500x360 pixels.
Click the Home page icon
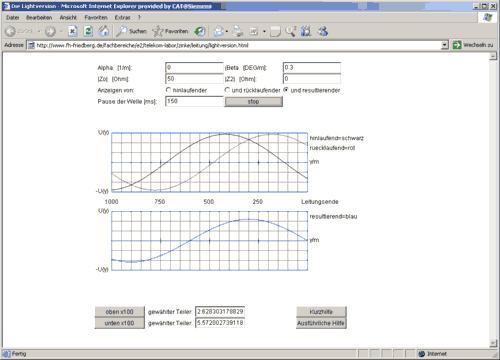pyautogui.click(x=104, y=31)
